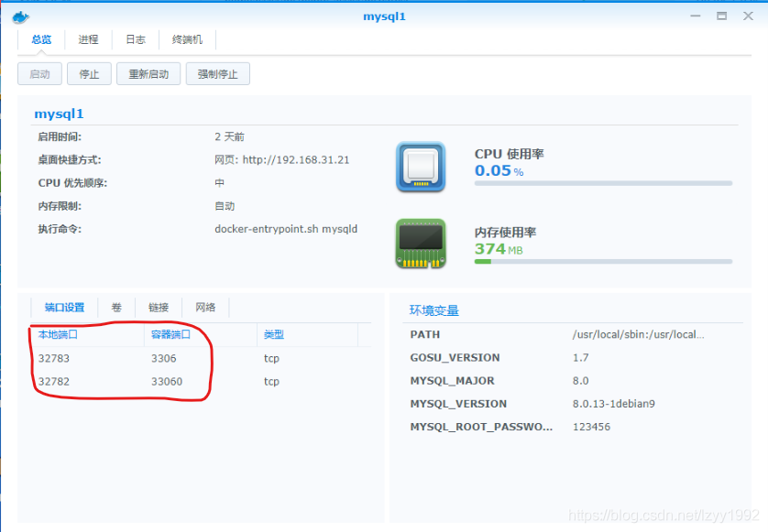Click the 重新启动 button
Viewport: 768px width, 532px height.
[148, 74]
